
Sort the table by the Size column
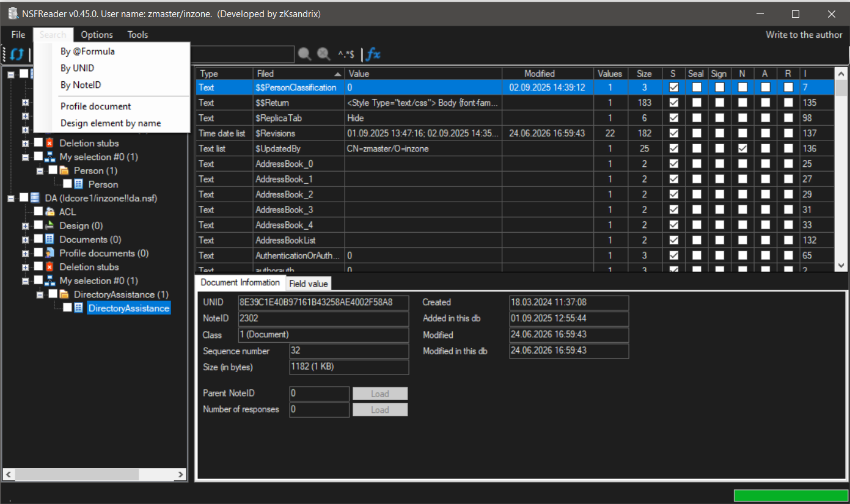point(644,73)
